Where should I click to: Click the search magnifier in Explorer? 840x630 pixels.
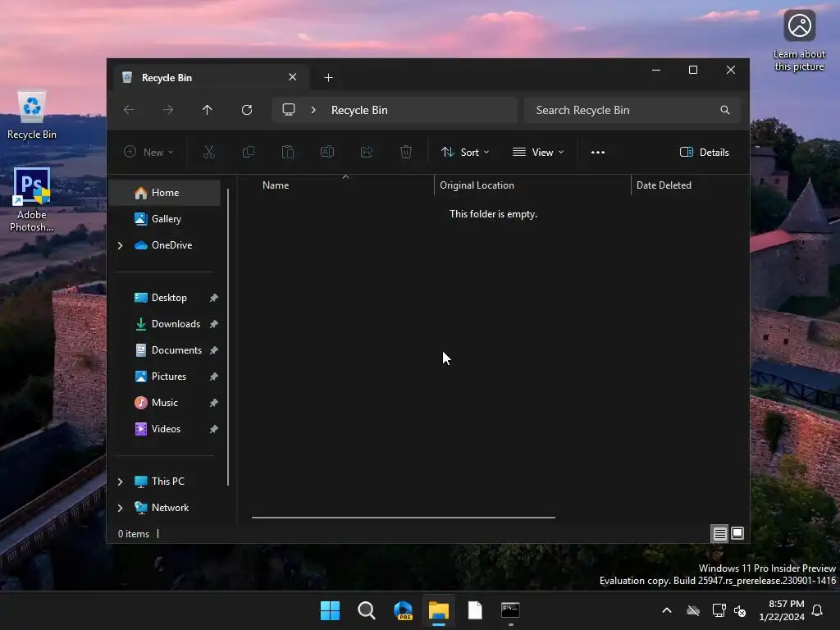(x=725, y=110)
